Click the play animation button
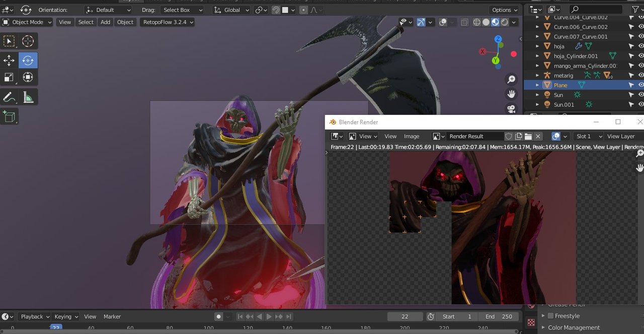644x334 pixels. point(269,316)
